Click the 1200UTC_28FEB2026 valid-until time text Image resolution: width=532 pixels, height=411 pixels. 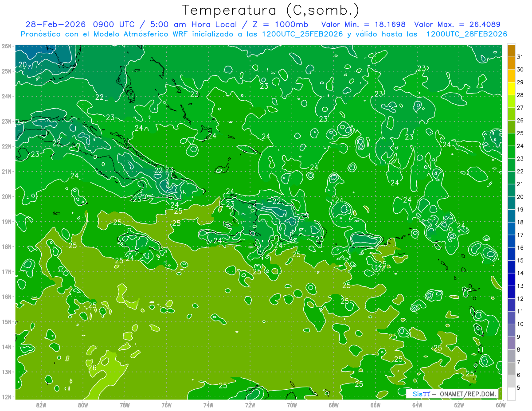click(x=466, y=34)
